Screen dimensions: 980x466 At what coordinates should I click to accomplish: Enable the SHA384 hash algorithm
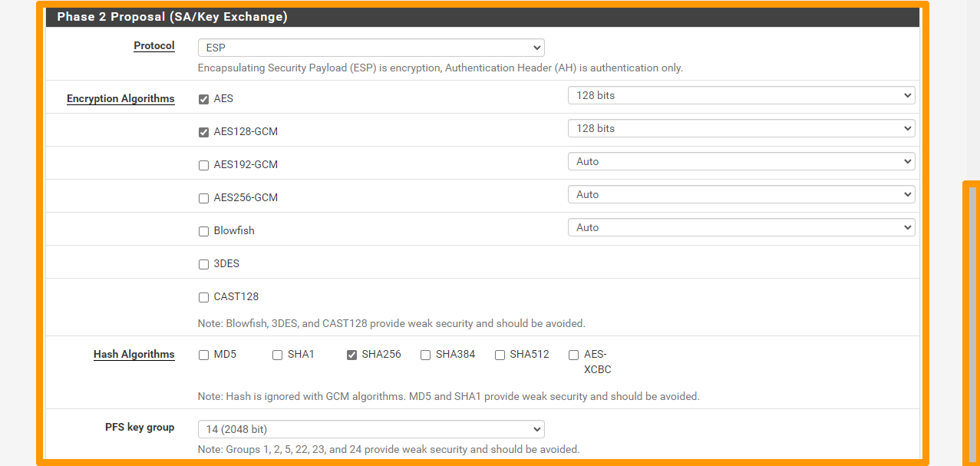pos(425,355)
